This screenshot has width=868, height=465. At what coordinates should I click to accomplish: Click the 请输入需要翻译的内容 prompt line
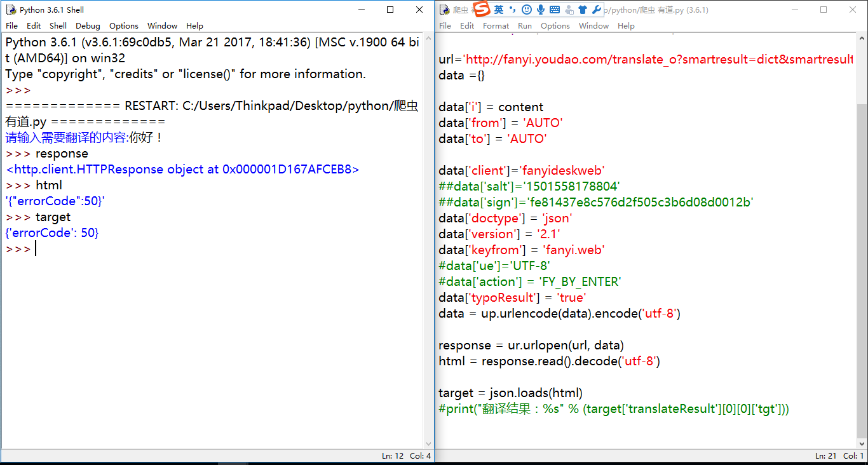(x=85, y=138)
